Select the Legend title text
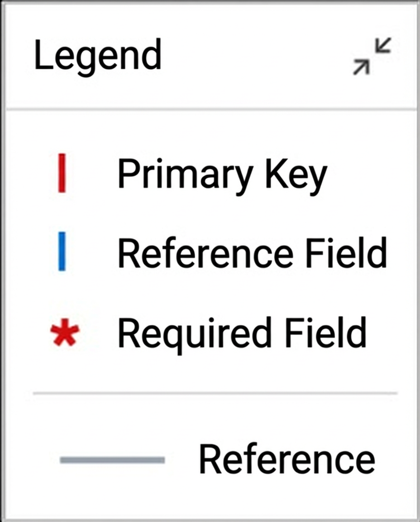This screenshot has width=420, height=522. pos(98,54)
